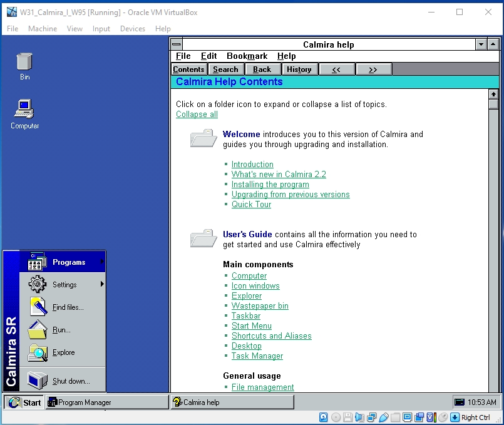This screenshot has height=425, width=504.
Task: Open the Wastepaper bin topic
Action: [260, 305]
